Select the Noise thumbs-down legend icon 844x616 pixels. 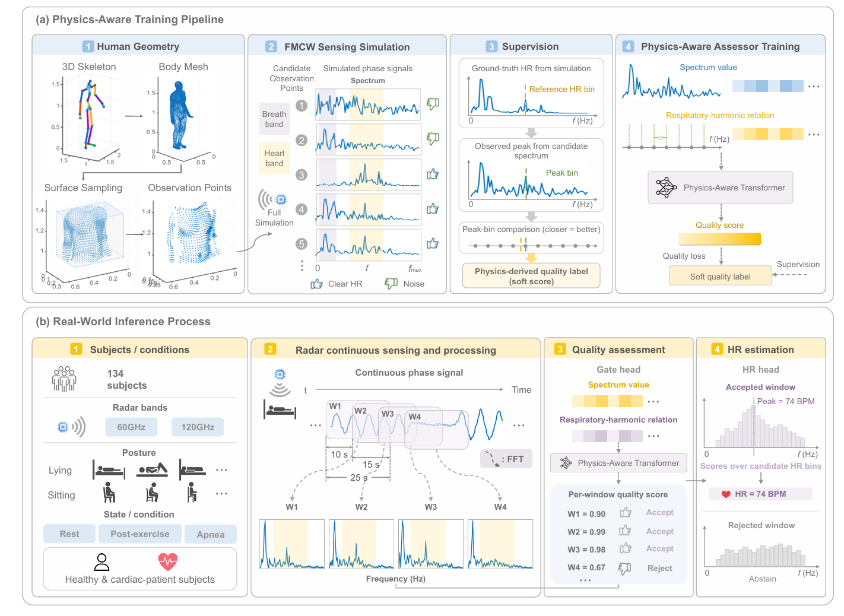click(391, 284)
